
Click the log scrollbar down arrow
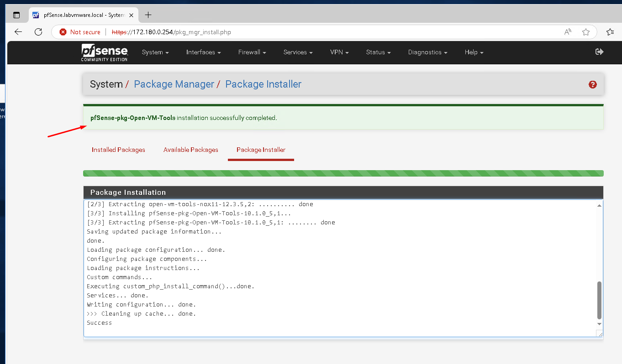coord(599,324)
